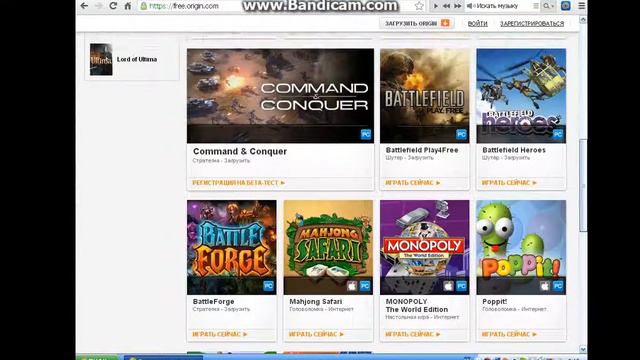Click the 'Command & Conquer' title
Screen dimensions: 640x360
tap(240, 151)
